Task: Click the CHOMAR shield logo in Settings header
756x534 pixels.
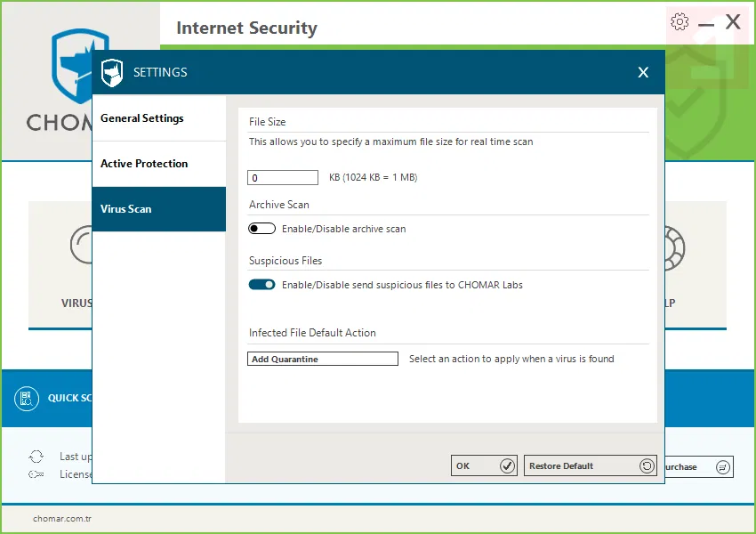Action: coord(112,72)
